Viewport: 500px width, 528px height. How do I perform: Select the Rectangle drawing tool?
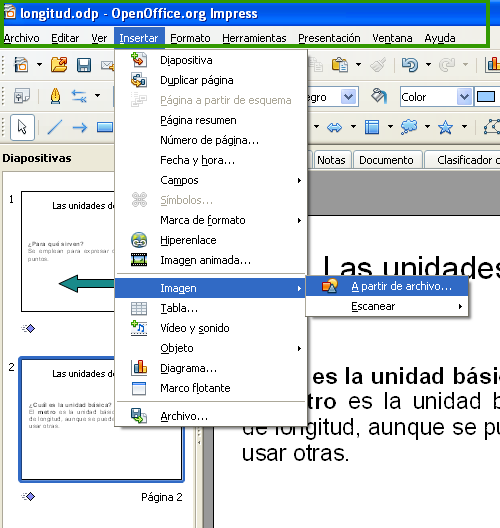pos(105,127)
